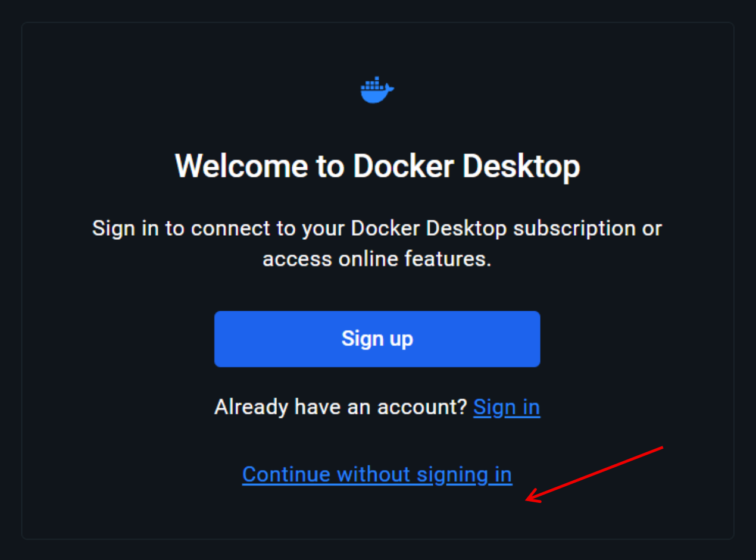Viewport: 756px width, 560px height.
Task: Click the whale icon above the heading
Action: pyautogui.click(x=377, y=90)
